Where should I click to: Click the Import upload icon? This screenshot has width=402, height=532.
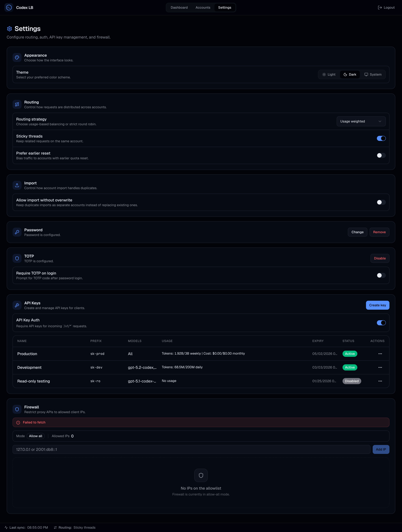[x=17, y=185]
